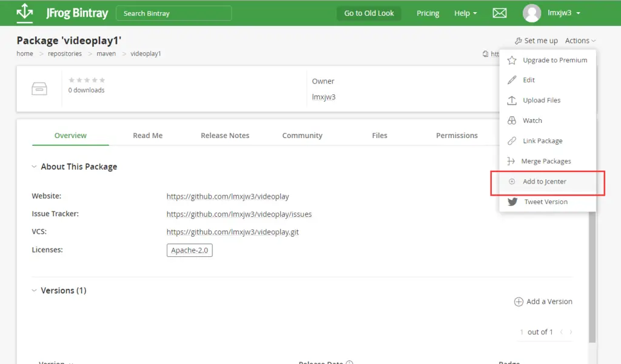This screenshot has width=621, height=364.
Task: Click the merge icon for Merge Packages
Action: pyautogui.click(x=511, y=161)
